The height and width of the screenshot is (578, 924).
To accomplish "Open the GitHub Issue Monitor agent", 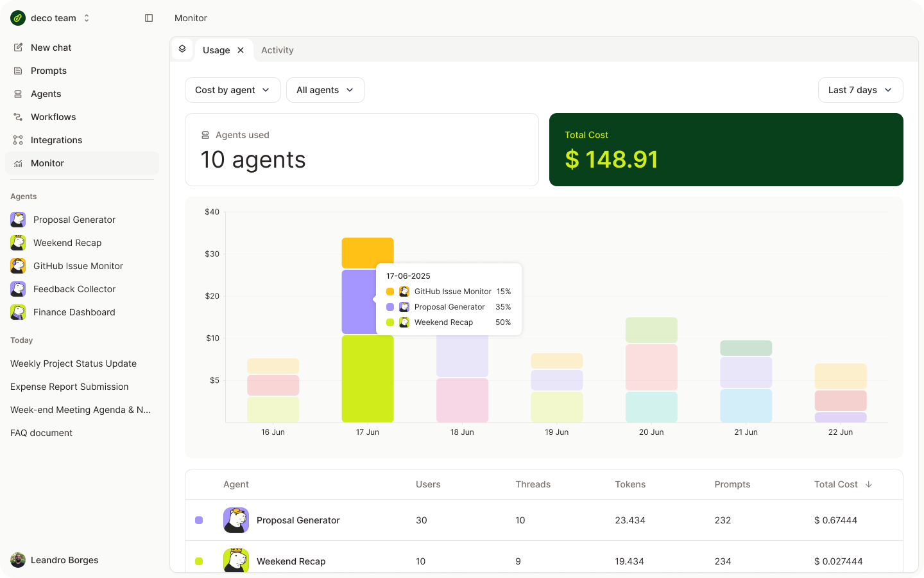I will click(x=82, y=266).
